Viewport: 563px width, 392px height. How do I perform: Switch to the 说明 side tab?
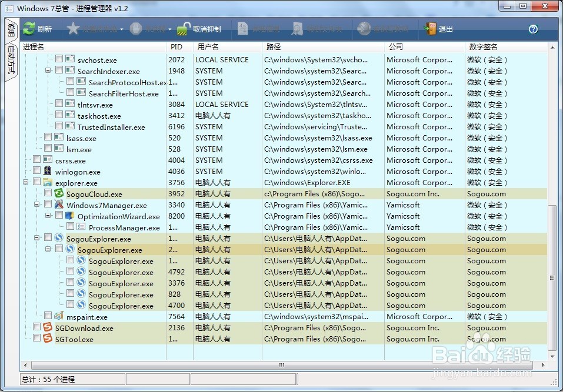11,30
